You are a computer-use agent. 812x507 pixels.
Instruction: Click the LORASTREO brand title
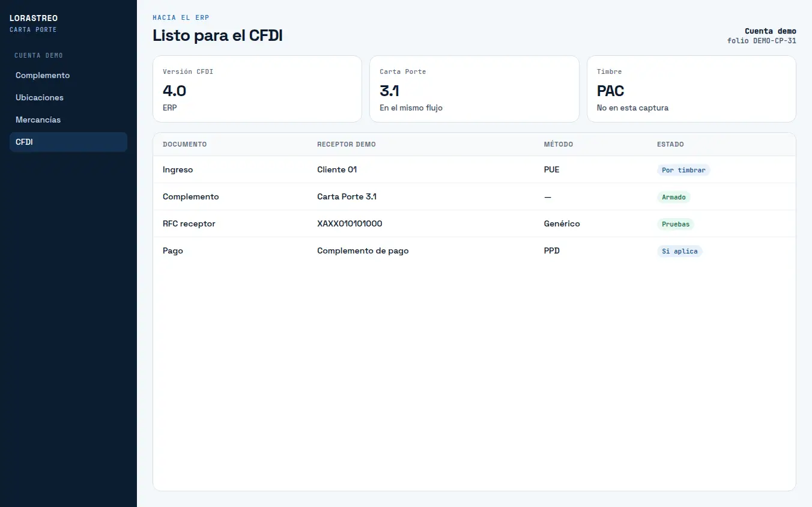point(34,19)
